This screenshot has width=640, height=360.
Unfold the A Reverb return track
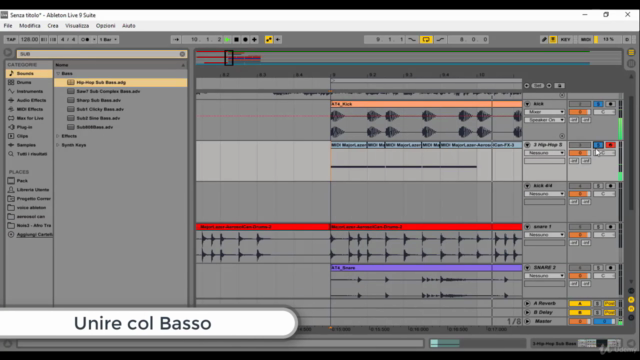[x=527, y=304]
